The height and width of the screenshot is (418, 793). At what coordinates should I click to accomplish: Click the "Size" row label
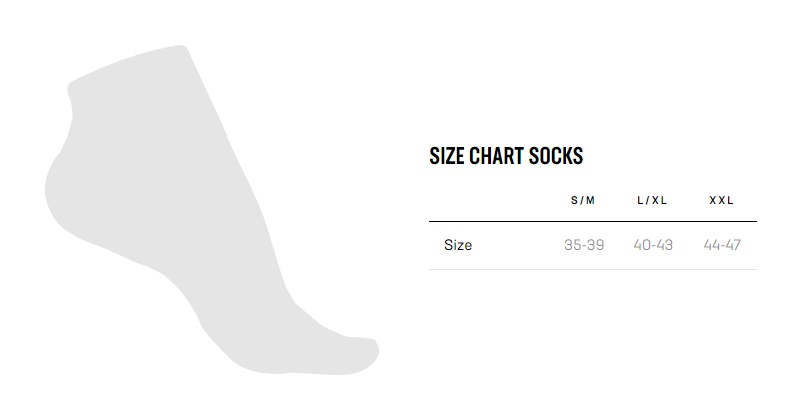(458, 245)
